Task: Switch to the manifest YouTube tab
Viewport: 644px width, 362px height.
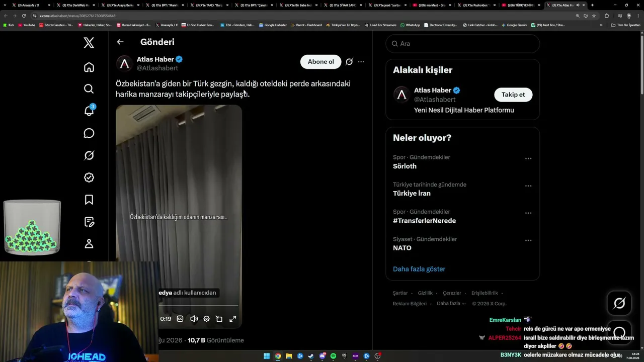Action: click(432, 5)
